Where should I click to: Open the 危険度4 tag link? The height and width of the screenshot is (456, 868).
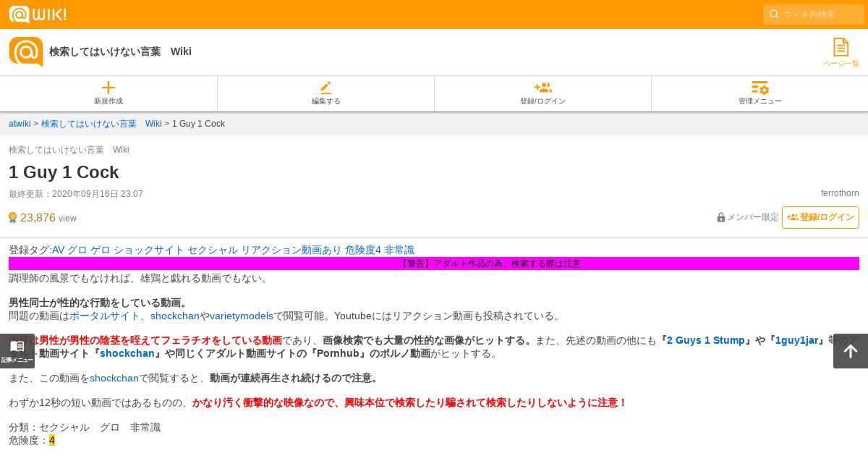(362, 250)
